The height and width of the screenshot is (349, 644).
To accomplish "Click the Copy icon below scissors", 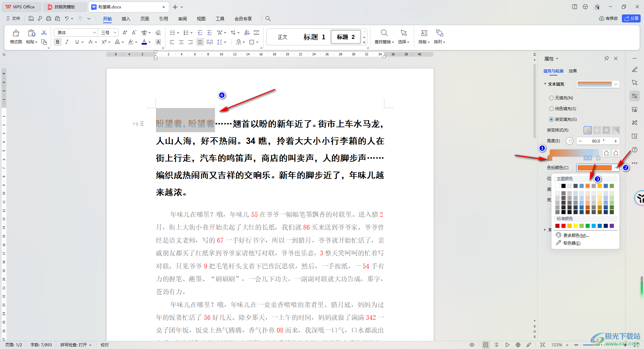I will tap(44, 42).
